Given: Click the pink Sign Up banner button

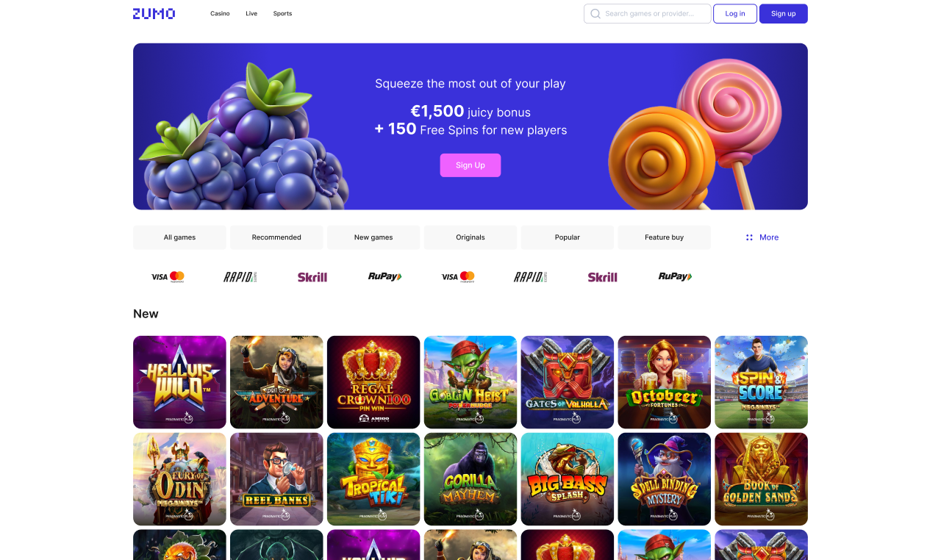Looking at the screenshot, I should [470, 165].
